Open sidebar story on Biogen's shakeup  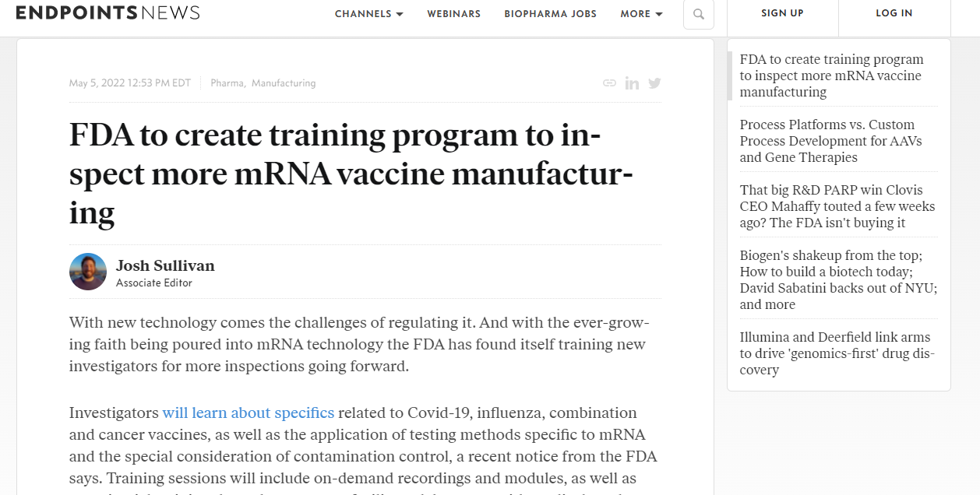pos(838,279)
